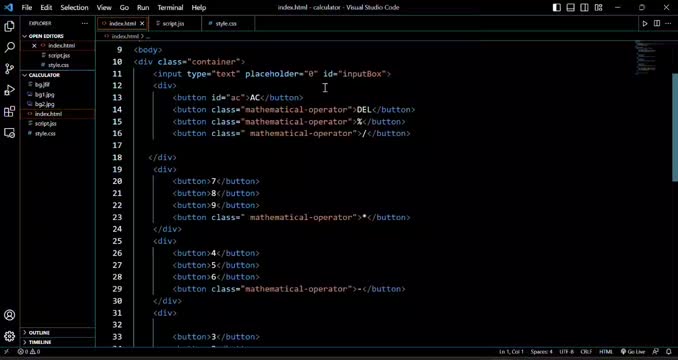Open the Extensions view
The image size is (678, 360).
coord(9,112)
